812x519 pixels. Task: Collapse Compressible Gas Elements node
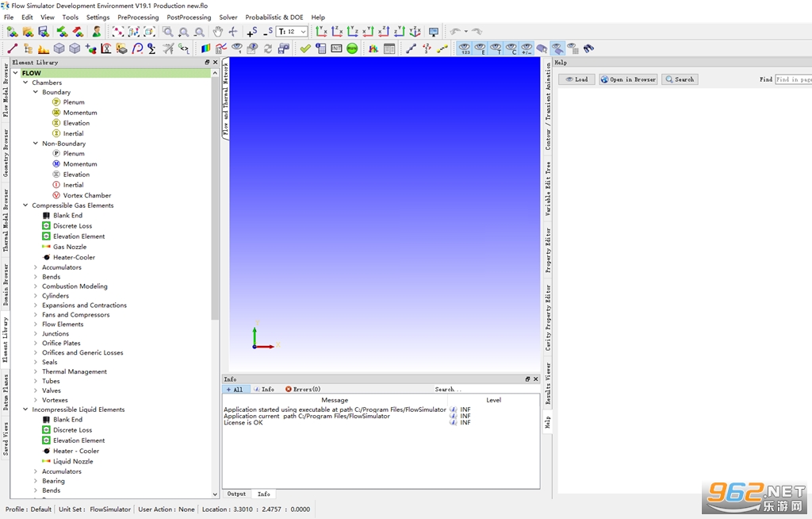[25, 206]
